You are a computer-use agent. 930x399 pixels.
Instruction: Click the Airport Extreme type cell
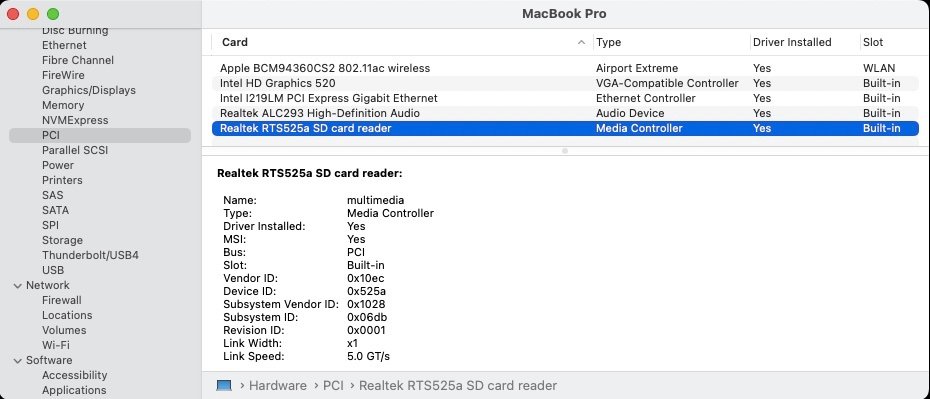(x=637, y=68)
